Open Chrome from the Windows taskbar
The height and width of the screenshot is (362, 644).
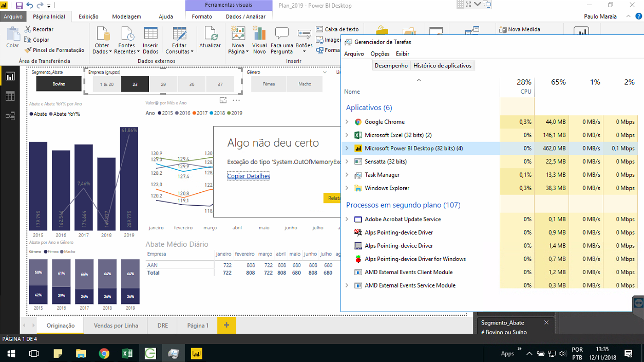pos(104,353)
